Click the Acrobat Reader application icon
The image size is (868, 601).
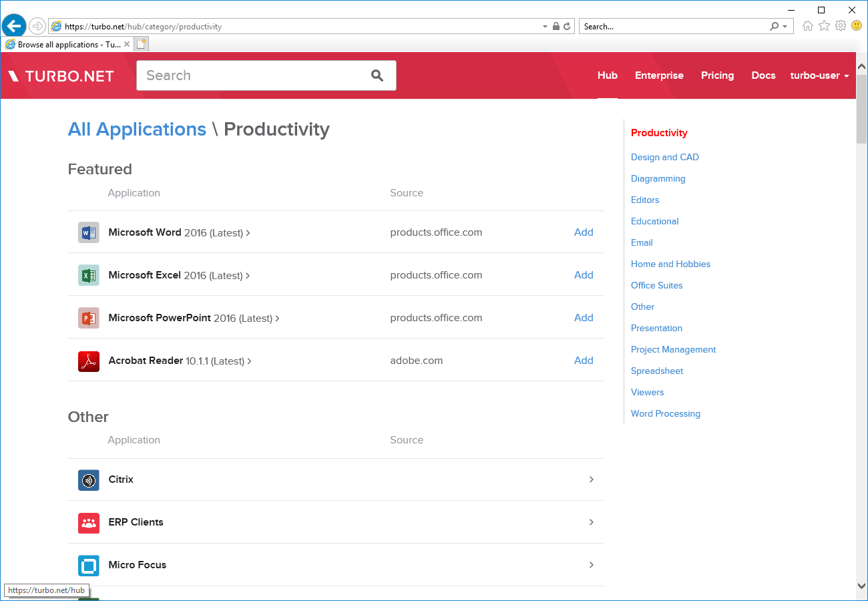88,360
